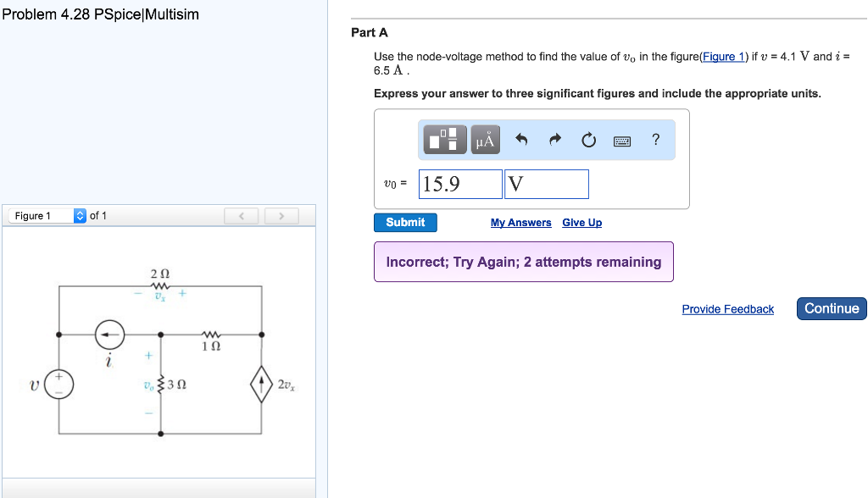Click inside the v0 answer field

[460, 184]
